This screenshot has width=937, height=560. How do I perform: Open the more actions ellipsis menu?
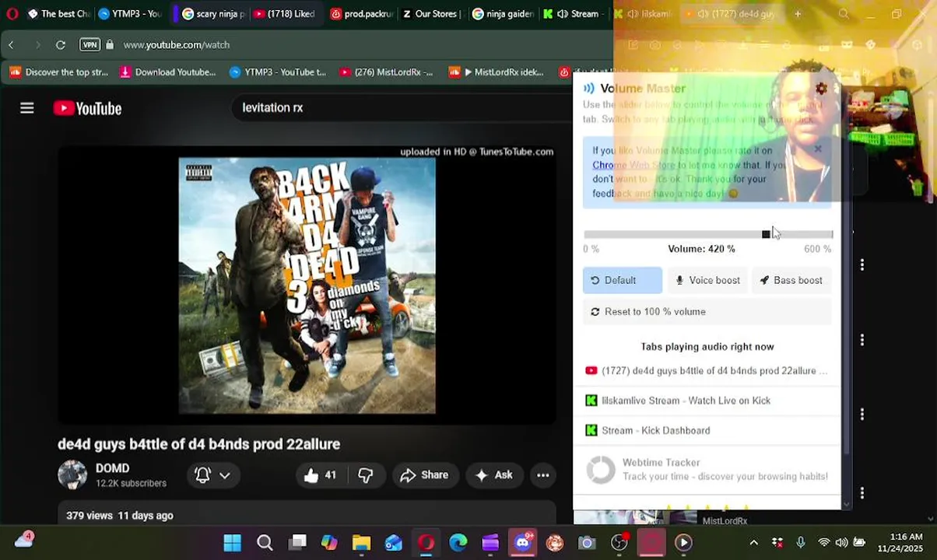pos(543,475)
